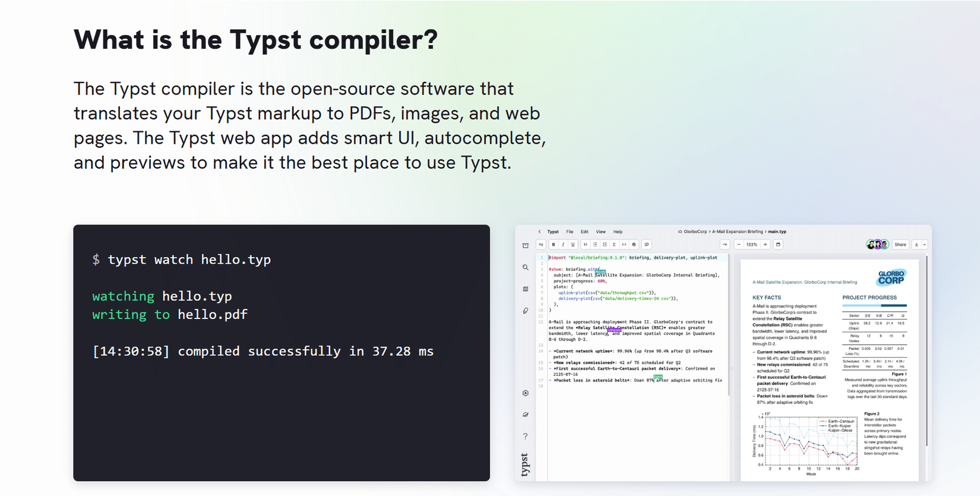Click the 'New relays commissioned' editor line
Image resolution: width=980 pixels, height=496 pixels.
point(615,363)
